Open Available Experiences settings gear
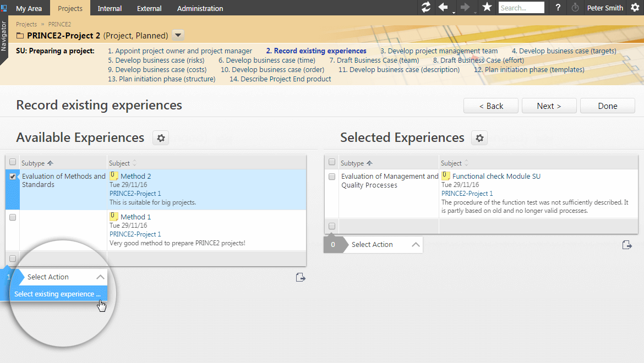This screenshot has height=363, width=644. [x=161, y=138]
